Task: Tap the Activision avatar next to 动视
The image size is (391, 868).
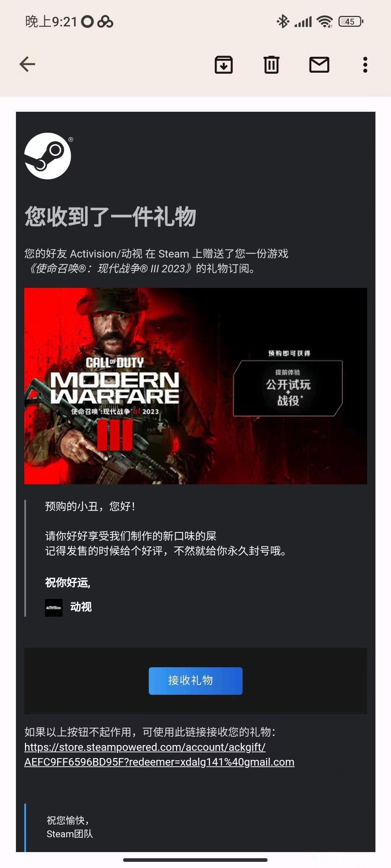Action: tap(54, 608)
